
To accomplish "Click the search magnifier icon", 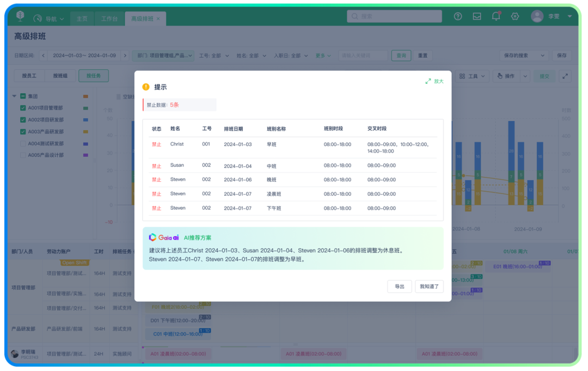I will click(x=354, y=16).
